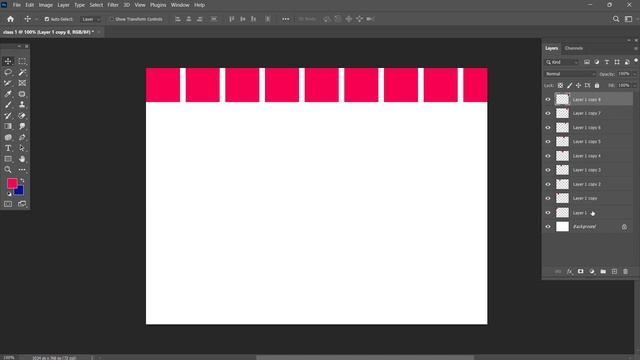Align left edges in options bar
Screen dimensions: 640x360
[x=178, y=19]
